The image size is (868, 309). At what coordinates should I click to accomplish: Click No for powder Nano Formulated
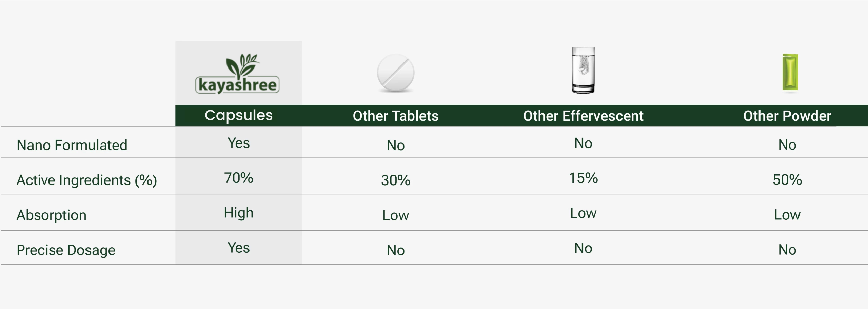[x=787, y=145]
